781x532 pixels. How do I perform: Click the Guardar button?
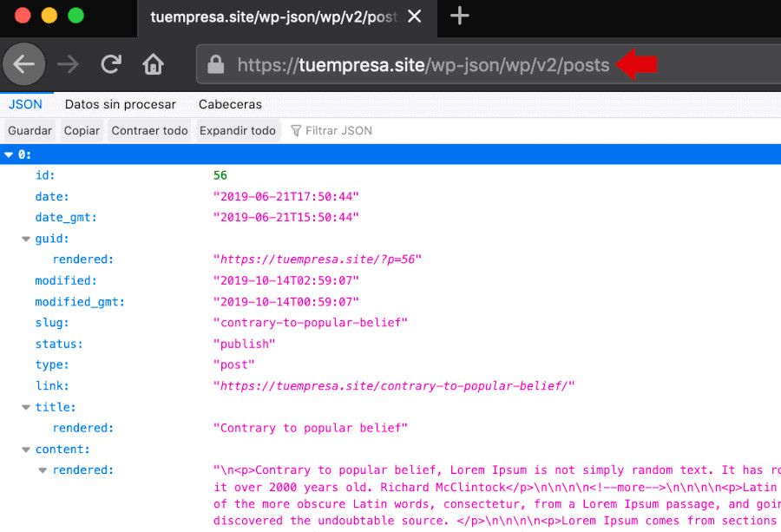coord(29,130)
